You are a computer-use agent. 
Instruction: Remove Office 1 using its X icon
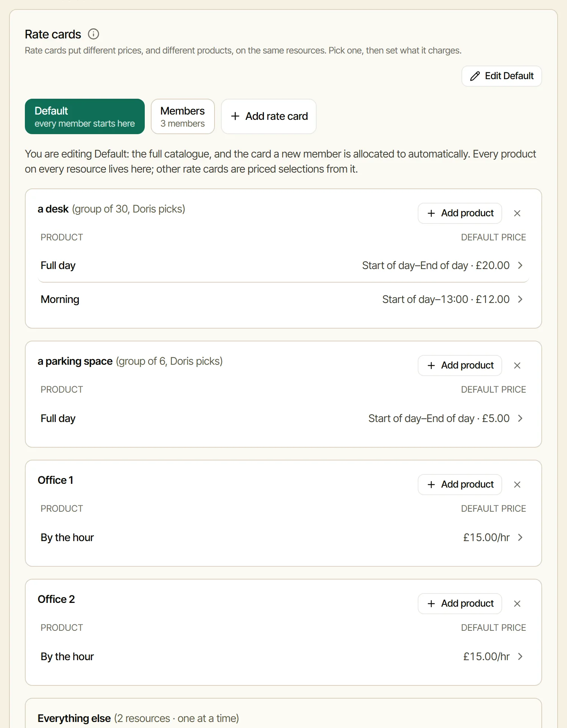point(517,485)
